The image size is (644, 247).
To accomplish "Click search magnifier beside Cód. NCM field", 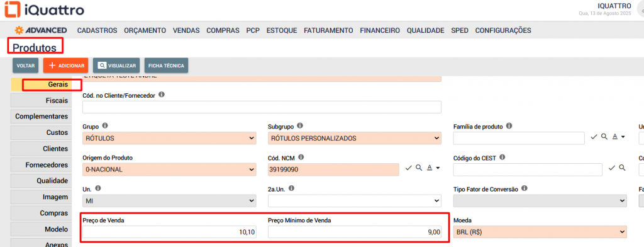I will tap(418, 168).
